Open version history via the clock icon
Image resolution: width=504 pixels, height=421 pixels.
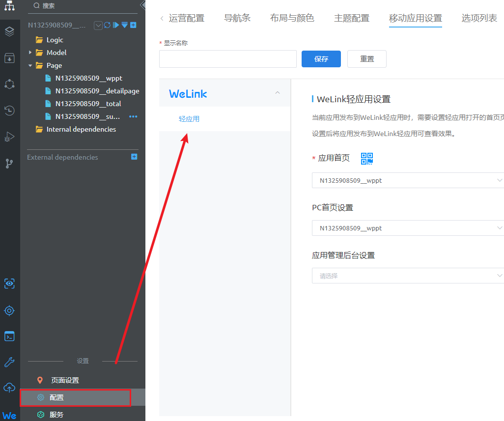pos(9,111)
